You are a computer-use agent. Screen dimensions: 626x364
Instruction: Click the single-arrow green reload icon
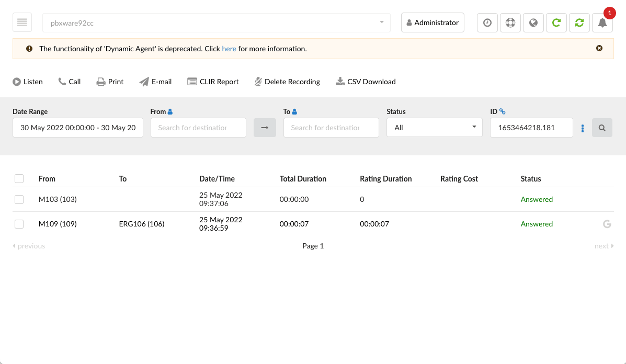556,23
